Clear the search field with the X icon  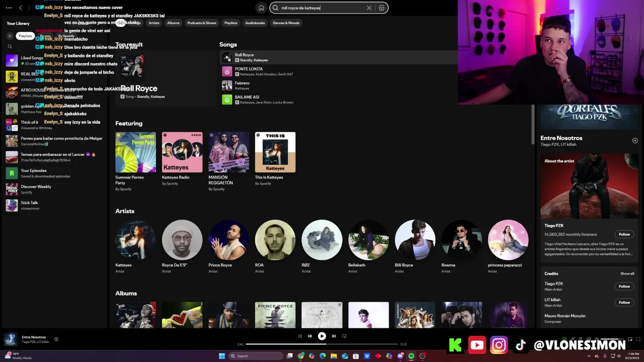coord(369,8)
